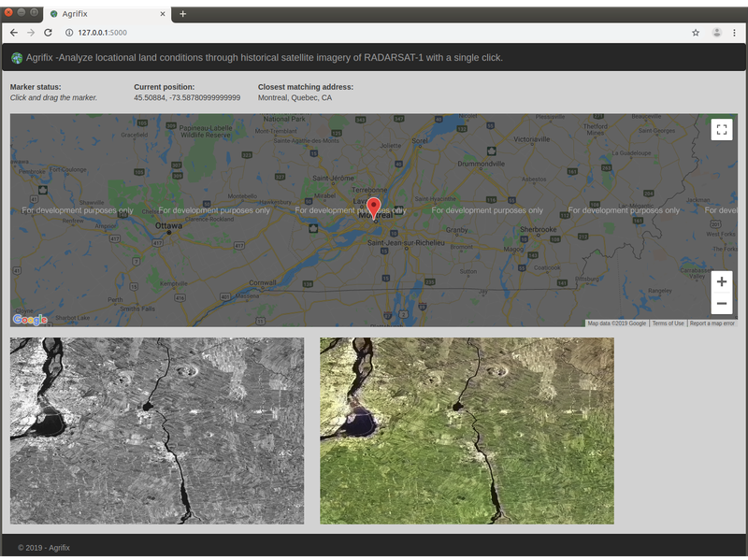748x560 pixels.
Task: Click the Report a map error link
Action: (712, 323)
